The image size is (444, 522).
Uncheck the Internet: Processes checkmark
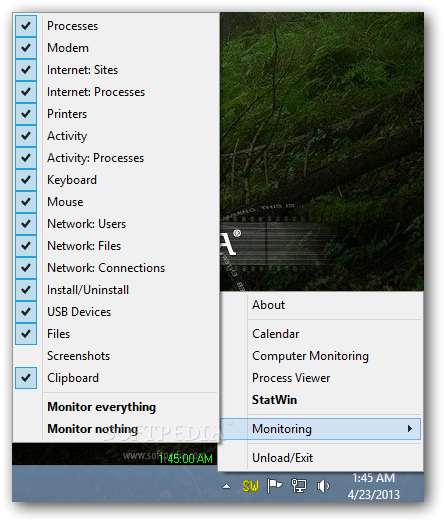[x=26, y=92]
